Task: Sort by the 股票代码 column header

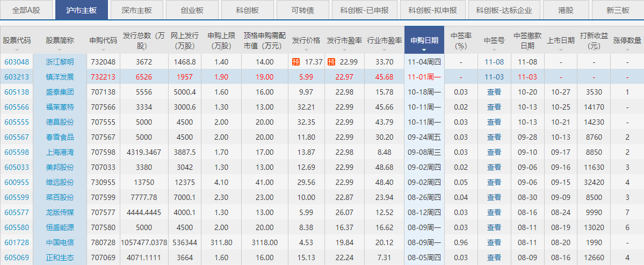Action: click(x=17, y=41)
